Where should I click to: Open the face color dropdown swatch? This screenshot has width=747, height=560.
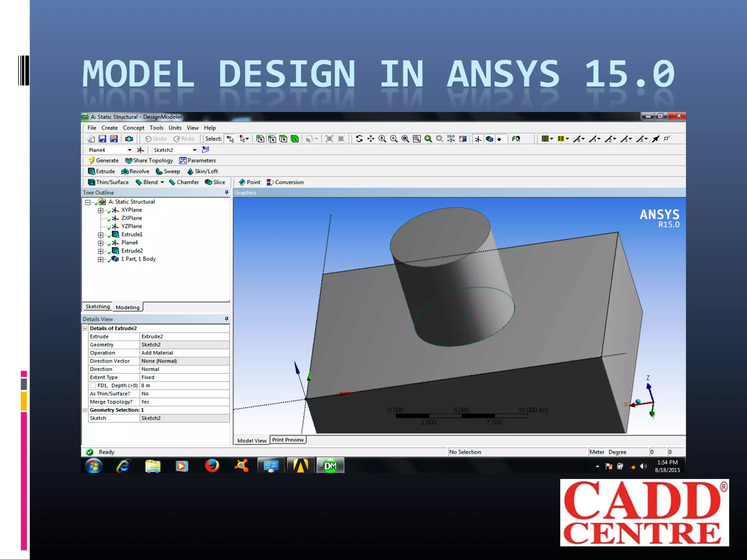(547, 139)
